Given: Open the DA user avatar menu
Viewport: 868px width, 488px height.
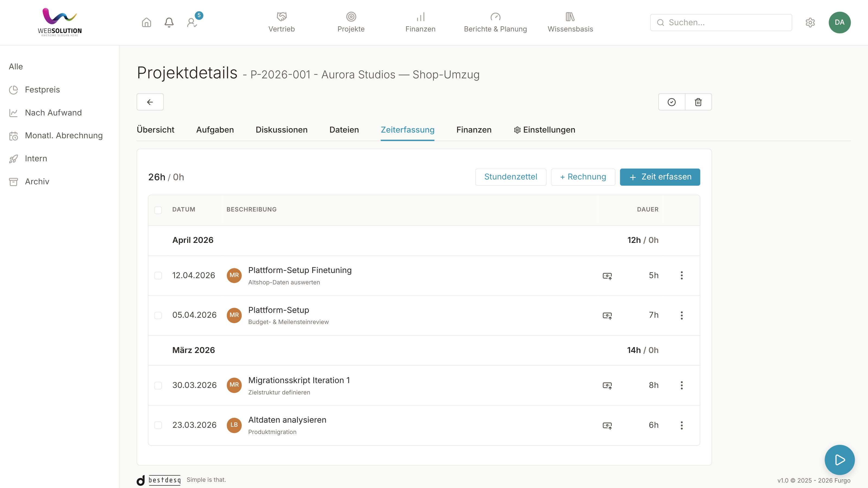Looking at the screenshot, I should pyautogui.click(x=839, y=23).
